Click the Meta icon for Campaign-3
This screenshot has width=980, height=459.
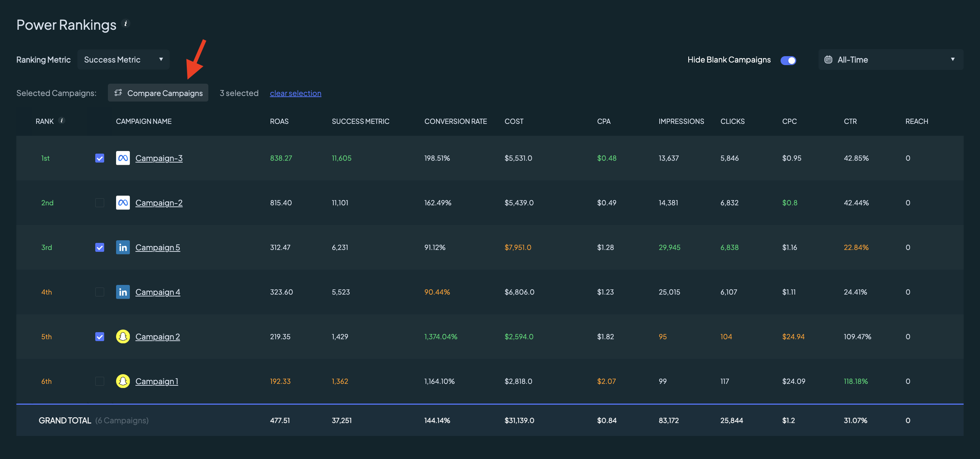(123, 158)
